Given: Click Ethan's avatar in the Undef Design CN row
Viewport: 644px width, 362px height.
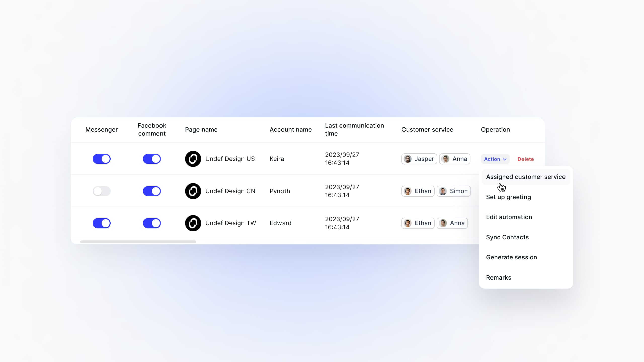Looking at the screenshot, I should 408,191.
